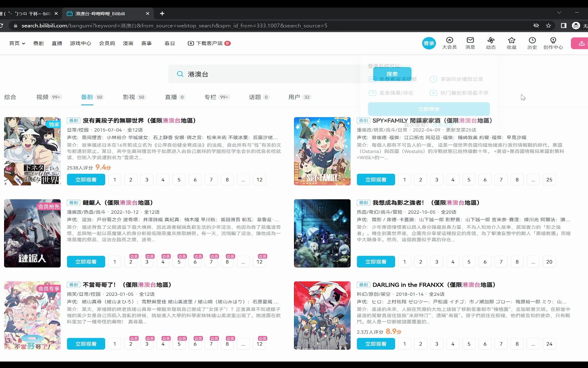Open 番剧 in top navigation
Image resolution: width=588 pixels, height=368 pixels.
[38, 43]
